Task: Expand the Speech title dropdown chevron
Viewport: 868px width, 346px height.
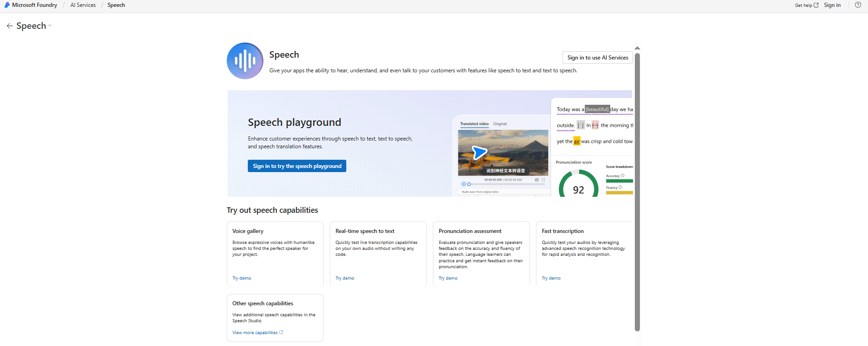Action: (50, 26)
